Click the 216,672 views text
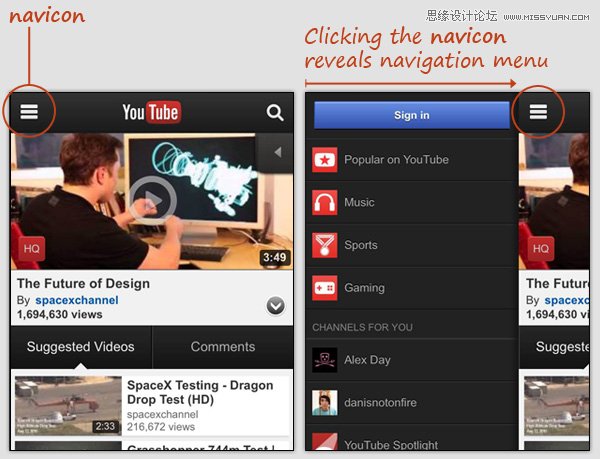 (x=161, y=427)
